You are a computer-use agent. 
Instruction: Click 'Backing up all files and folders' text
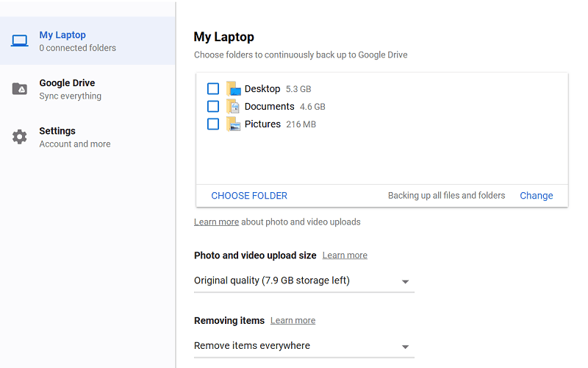click(447, 196)
